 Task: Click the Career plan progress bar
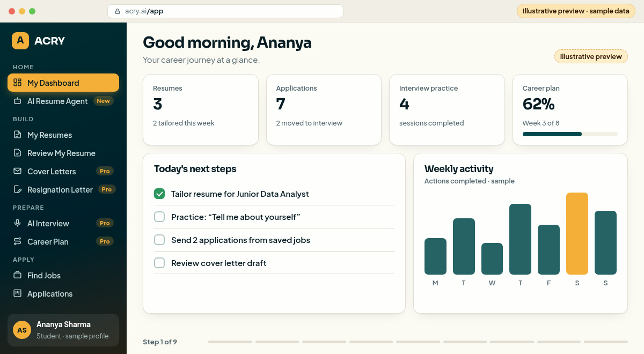[570, 134]
